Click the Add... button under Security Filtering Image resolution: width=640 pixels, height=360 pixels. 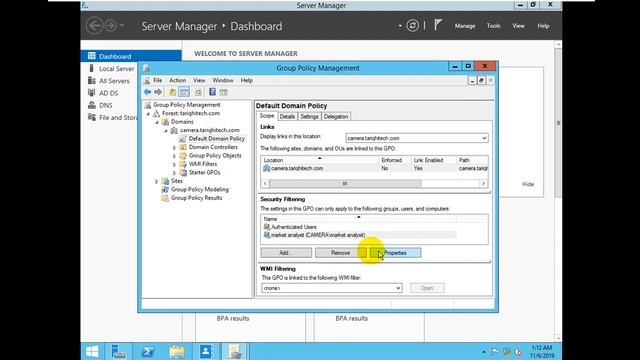coord(286,253)
